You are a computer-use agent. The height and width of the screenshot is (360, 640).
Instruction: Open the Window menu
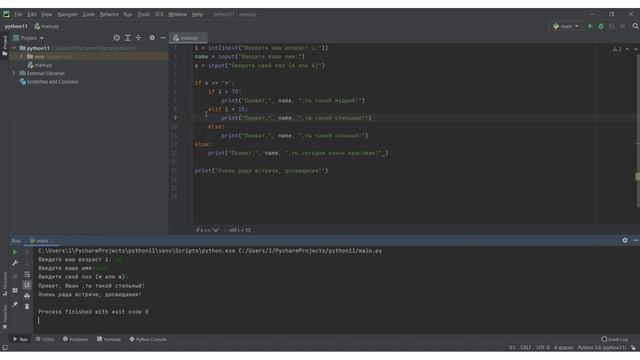click(178, 14)
